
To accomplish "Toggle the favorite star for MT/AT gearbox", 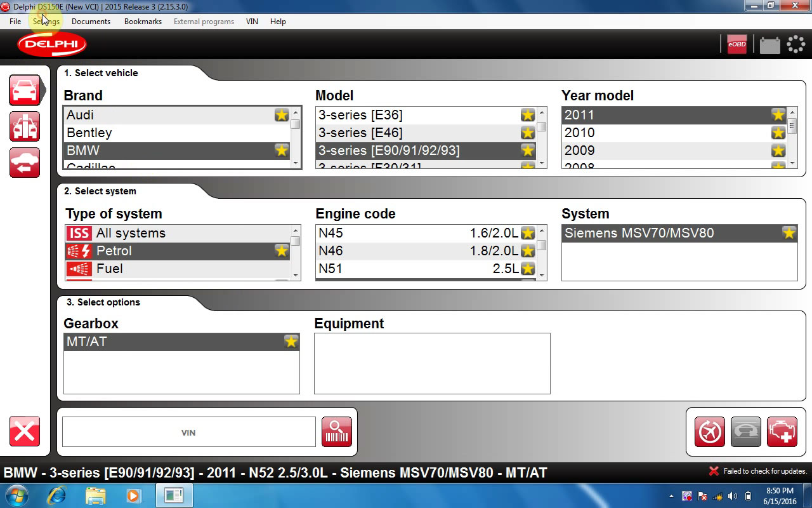I will (x=291, y=342).
